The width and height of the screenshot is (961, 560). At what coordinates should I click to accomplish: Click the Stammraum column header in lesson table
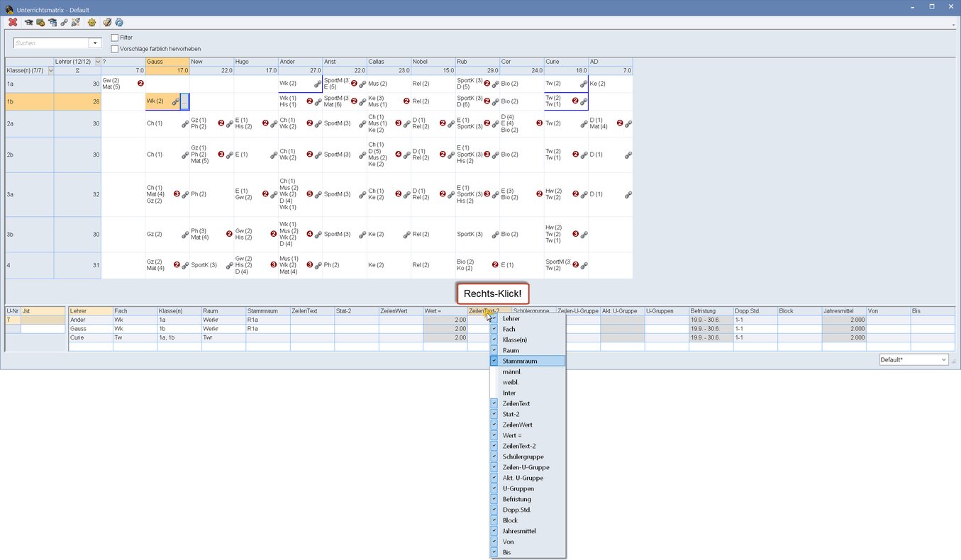tap(268, 311)
